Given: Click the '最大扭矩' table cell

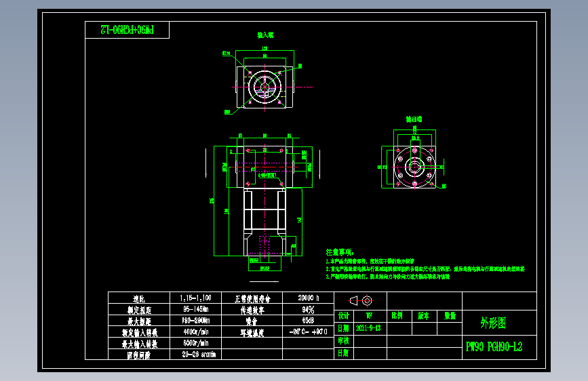Looking at the screenshot, I should point(139,321).
